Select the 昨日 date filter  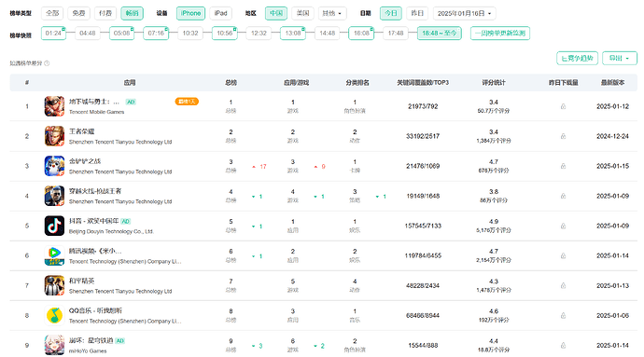(x=417, y=13)
